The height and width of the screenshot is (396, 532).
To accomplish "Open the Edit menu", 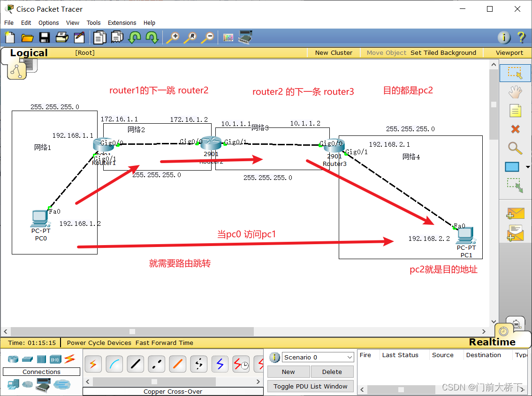I will click(26, 22).
